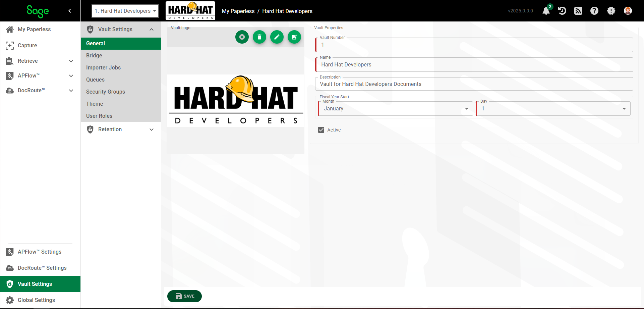644x309 pixels.
Task: Go to My Paperless home
Action: tap(40, 29)
